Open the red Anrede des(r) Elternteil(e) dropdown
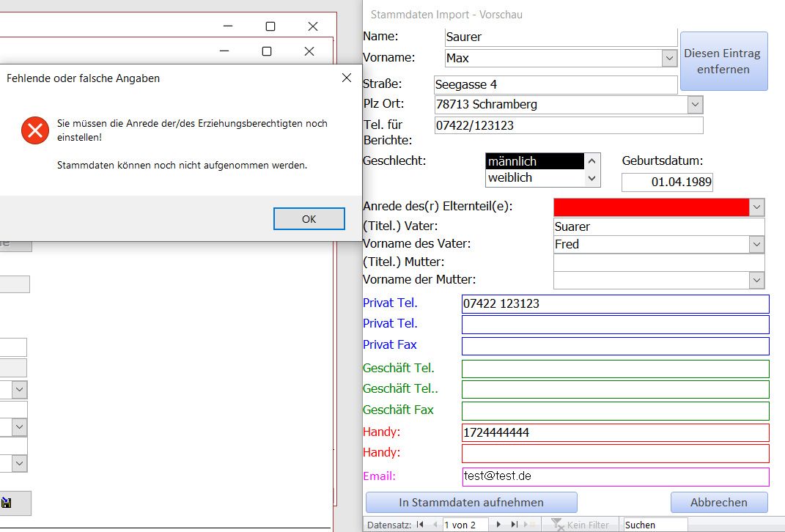The width and height of the screenshot is (785, 532). [756, 207]
